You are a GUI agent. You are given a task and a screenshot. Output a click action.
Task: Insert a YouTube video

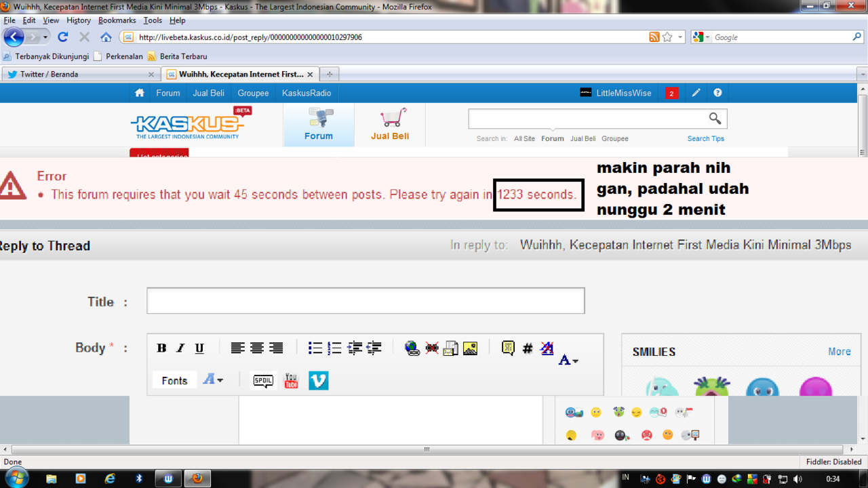(291, 380)
